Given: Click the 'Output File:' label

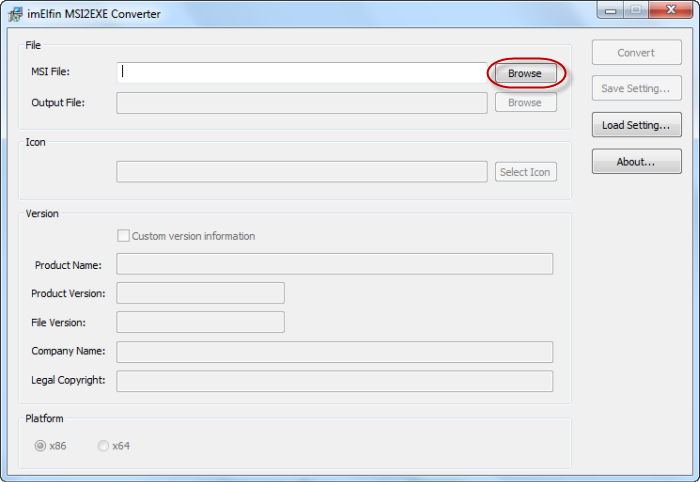Looking at the screenshot, I should [58, 103].
